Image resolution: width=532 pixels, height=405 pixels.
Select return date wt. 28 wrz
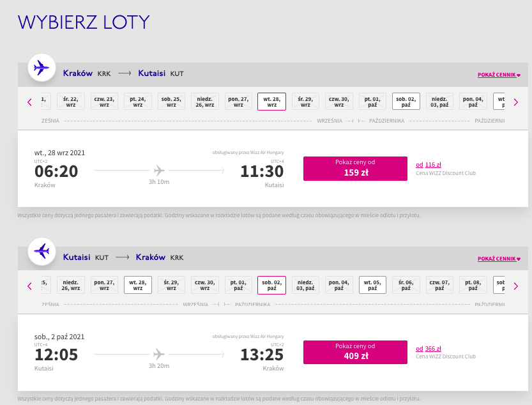pos(138,286)
